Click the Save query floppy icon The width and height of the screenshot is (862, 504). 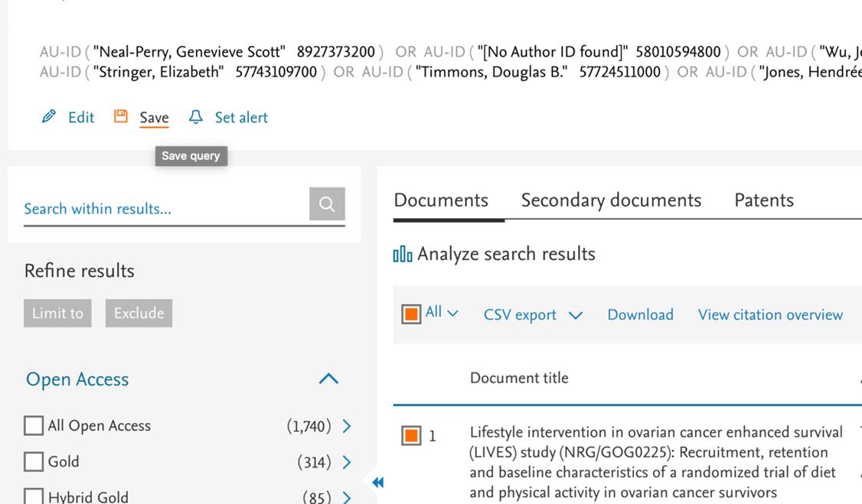click(120, 116)
